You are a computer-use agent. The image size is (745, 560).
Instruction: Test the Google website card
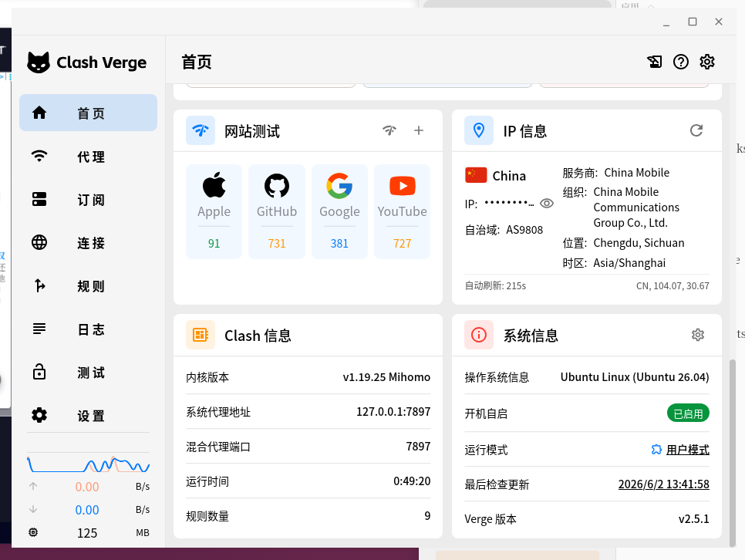click(x=339, y=211)
